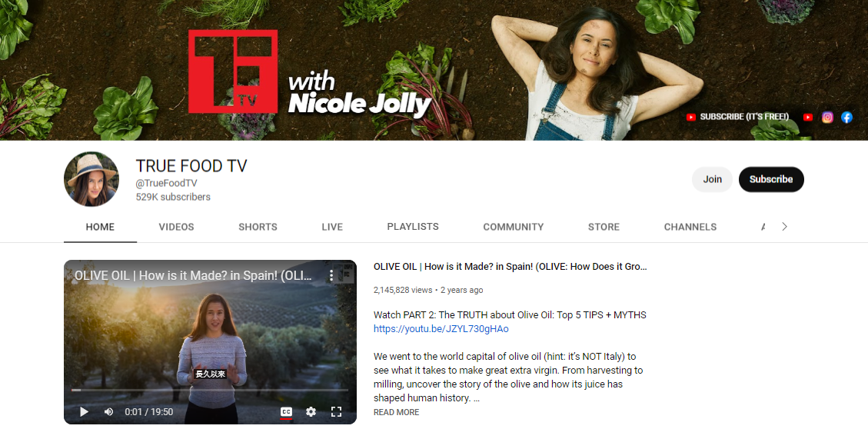Switch to the VIDEOS tab
This screenshot has height=429, width=868.
click(176, 227)
